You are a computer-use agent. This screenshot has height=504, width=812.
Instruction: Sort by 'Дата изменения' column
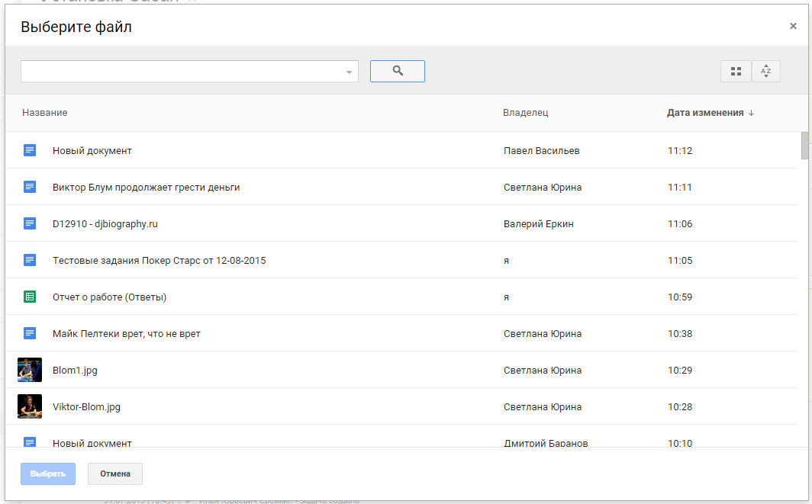tap(705, 113)
